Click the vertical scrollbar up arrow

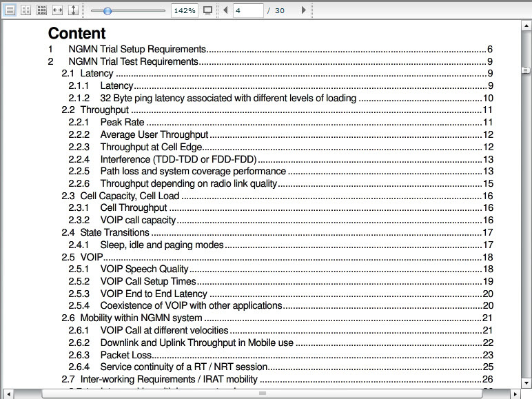pyautogui.click(x=526, y=25)
